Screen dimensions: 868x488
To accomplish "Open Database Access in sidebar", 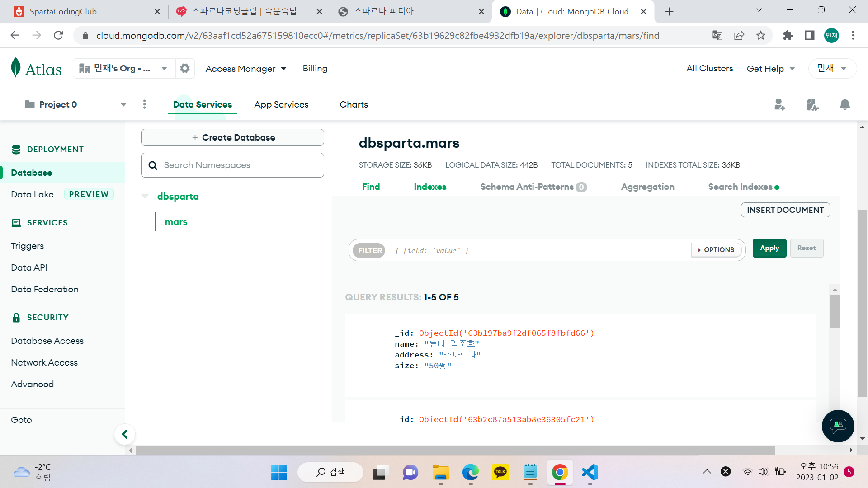I will coord(47,341).
